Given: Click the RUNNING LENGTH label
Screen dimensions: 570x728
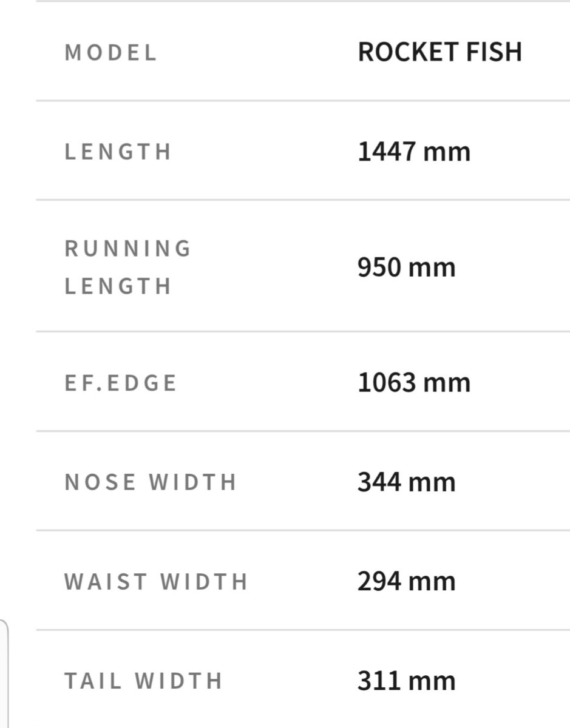Looking at the screenshot, I should point(127,267).
